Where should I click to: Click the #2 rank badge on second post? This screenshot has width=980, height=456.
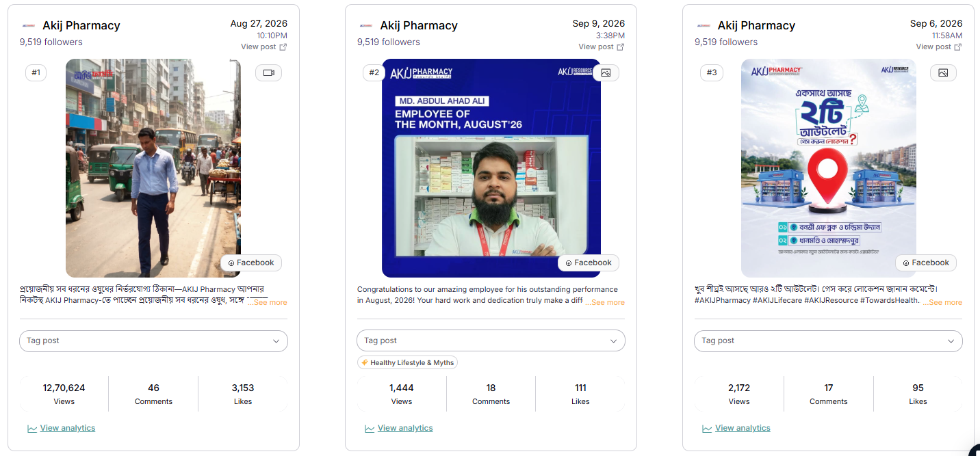click(x=374, y=72)
